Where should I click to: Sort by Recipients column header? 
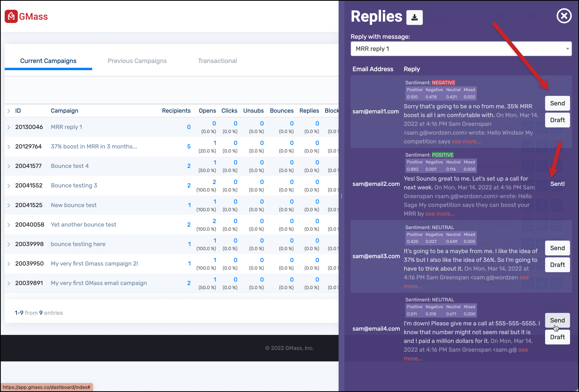(176, 111)
